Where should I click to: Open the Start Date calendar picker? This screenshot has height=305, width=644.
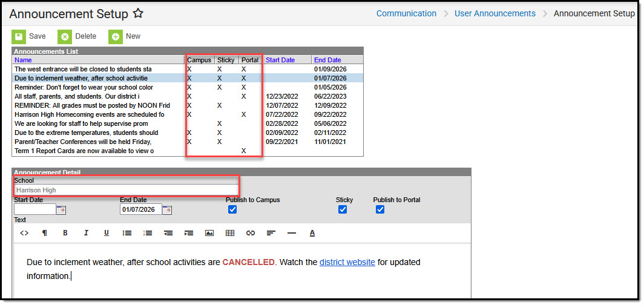coord(61,210)
